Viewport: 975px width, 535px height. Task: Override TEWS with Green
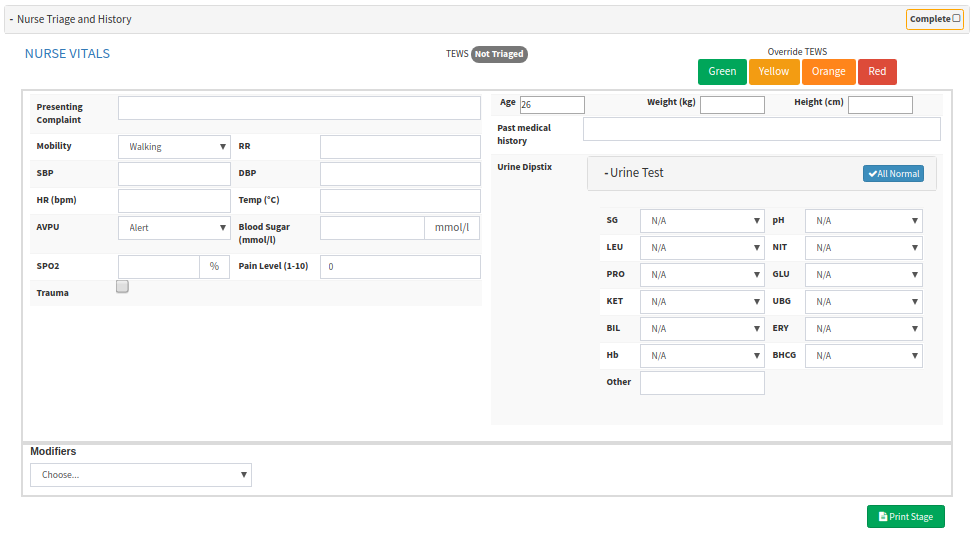click(x=722, y=72)
